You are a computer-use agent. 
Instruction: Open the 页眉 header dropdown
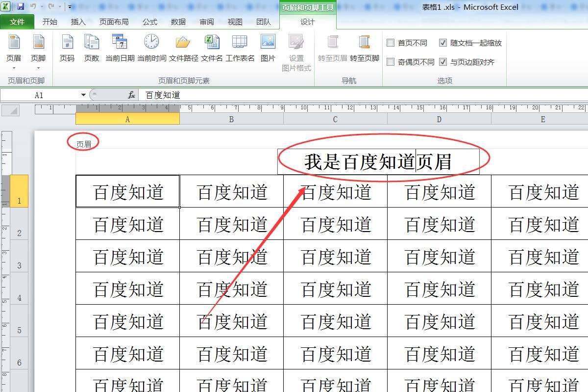[x=14, y=52]
